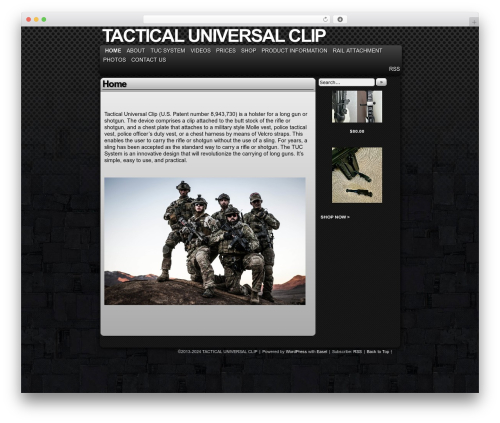Open PRODUCT INFORMATION page
The image size is (500, 423).
(294, 51)
